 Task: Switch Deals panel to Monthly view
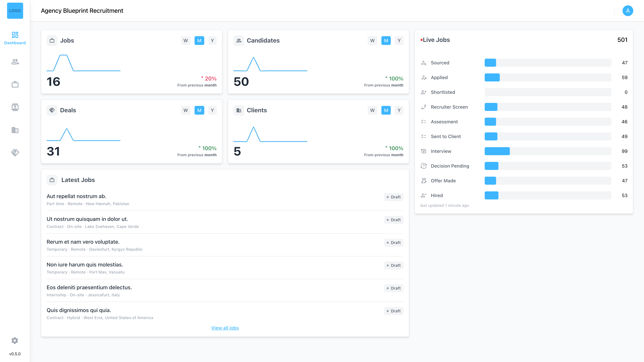[199, 110]
